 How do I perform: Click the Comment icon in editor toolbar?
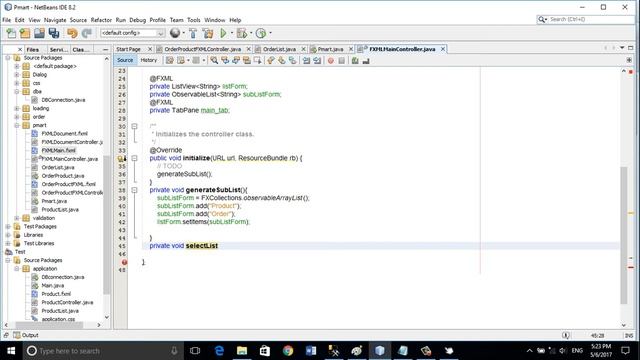(x=355, y=60)
